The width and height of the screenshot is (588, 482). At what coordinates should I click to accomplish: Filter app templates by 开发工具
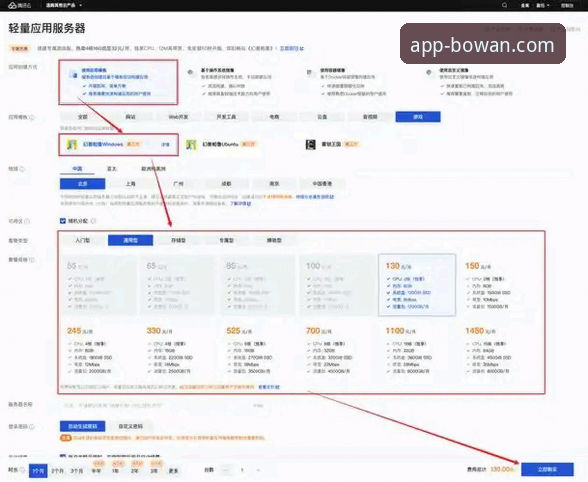click(226, 117)
